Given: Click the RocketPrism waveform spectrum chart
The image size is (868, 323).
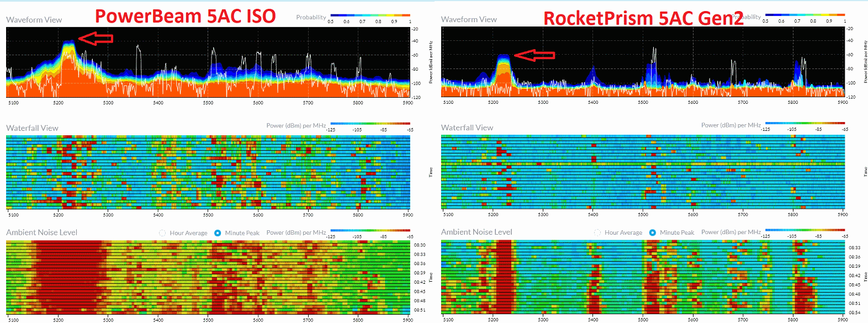Looking at the screenshot, I should pyautogui.click(x=643, y=62).
